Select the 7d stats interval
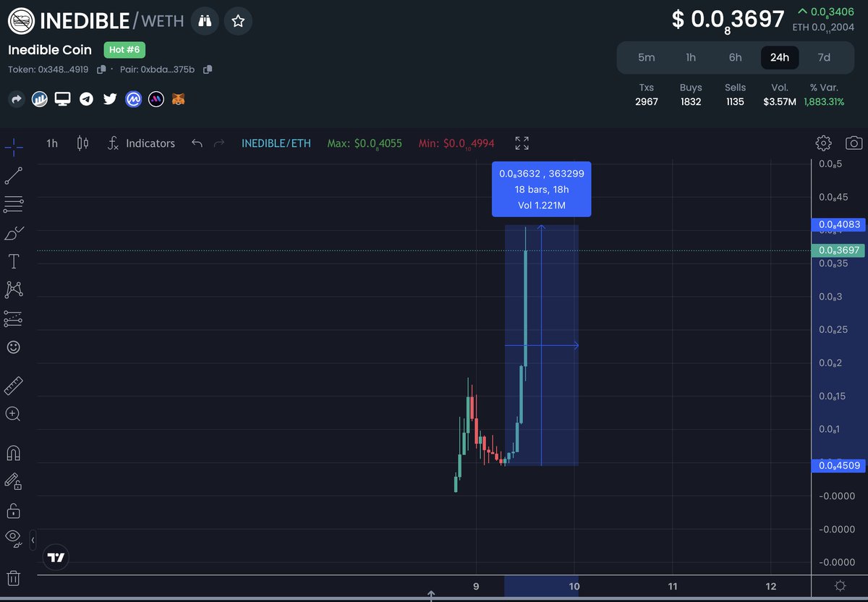The height and width of the screenshot is (602, 868). click(824, 58)
